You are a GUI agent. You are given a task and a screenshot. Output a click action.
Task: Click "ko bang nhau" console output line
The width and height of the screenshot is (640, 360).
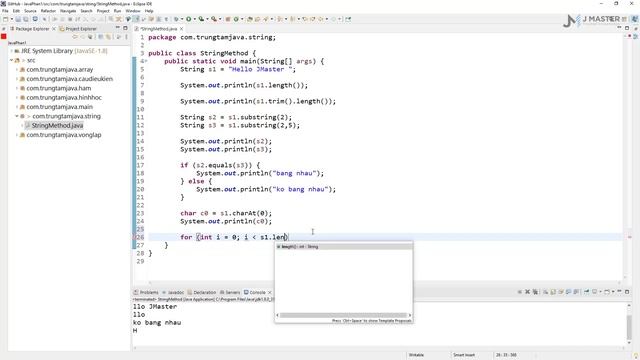pyautogui.click(x=157, y=322)
